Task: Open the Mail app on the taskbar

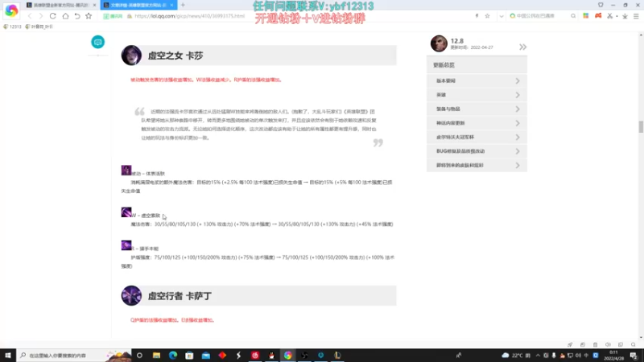Action: pyautogui.click(x=206, y=355)
